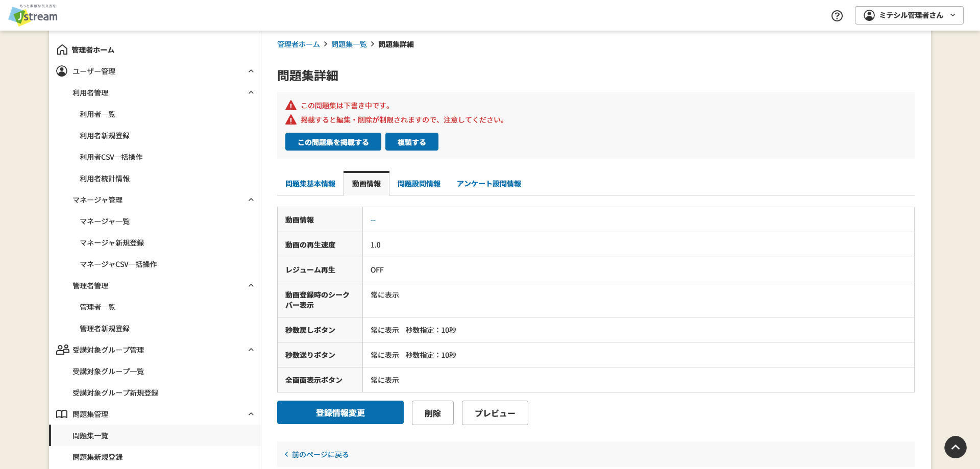
Task: Select the 動画情報 tab
Action: (x=366, y=184)
